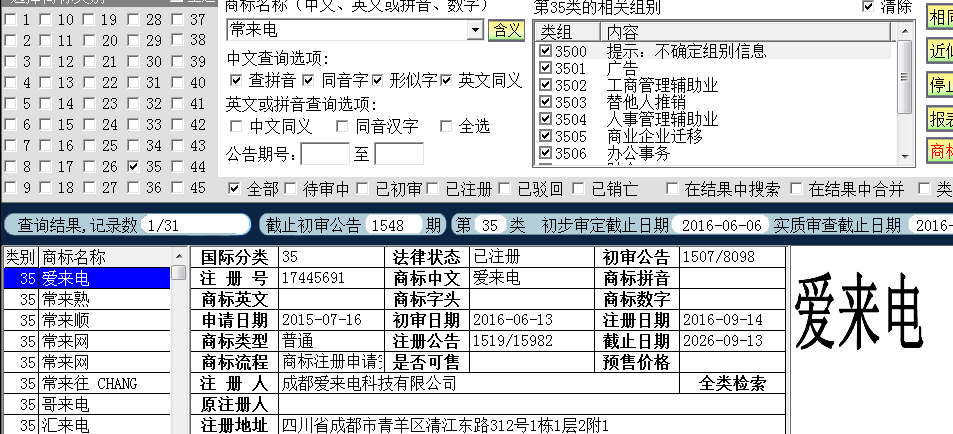Uncheck group 3501 广告
The image size is (953, 434).
546,67
